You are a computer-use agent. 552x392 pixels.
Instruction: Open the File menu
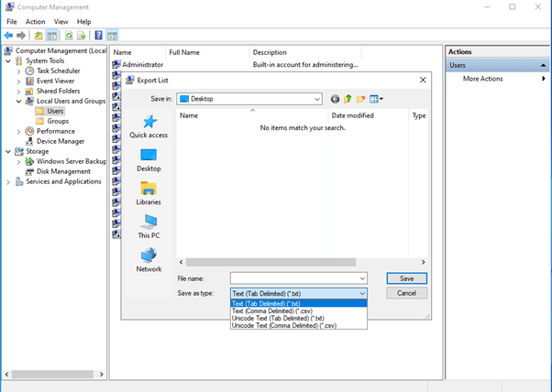coord(12,22)
